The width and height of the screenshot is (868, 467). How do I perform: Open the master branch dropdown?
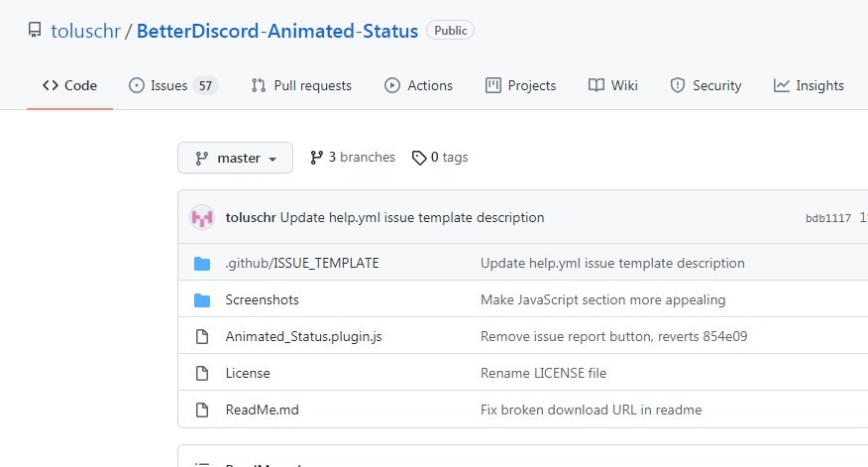[235, 158]
